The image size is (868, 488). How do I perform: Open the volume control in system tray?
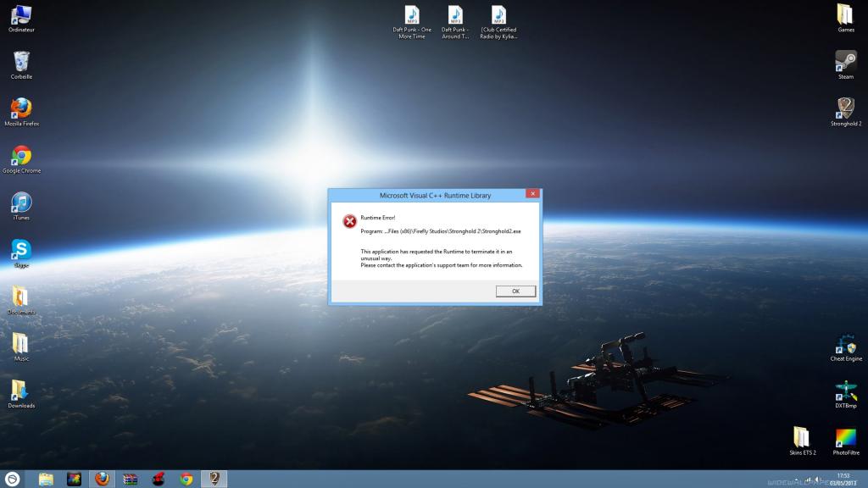(817, 480)
